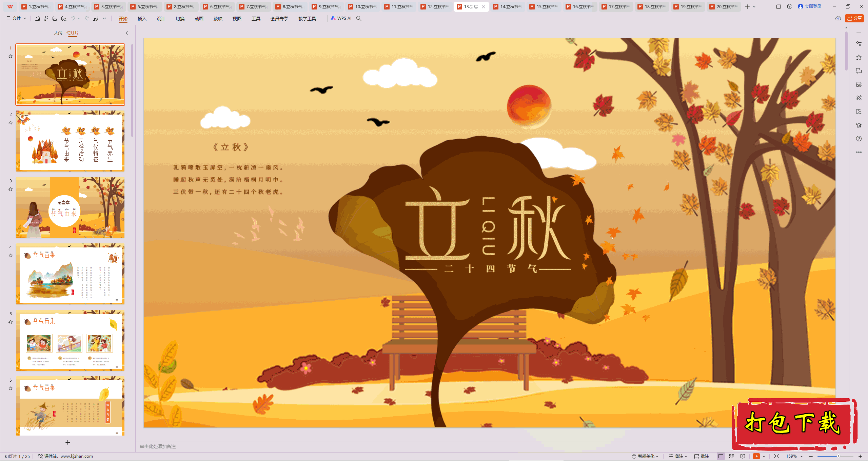Image resolution: width=868 pixels, height=461 pixels.
Task: Switch to the 大纲 outline tab
Action: (58, 33)
